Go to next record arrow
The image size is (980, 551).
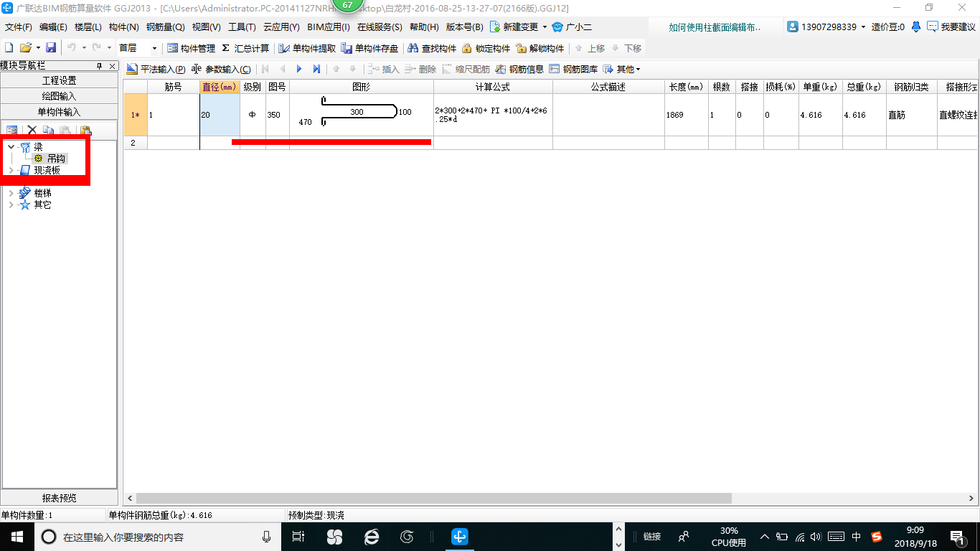coord(299,69)
